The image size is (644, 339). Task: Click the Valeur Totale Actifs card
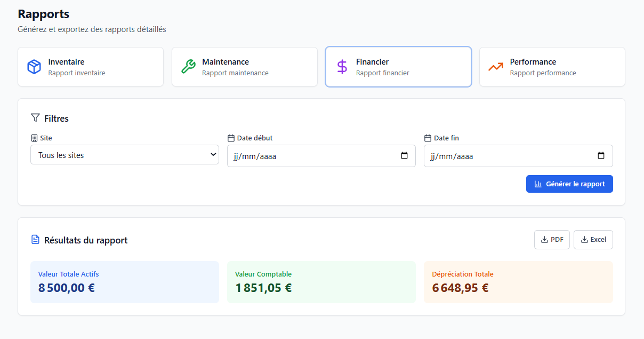click(x=124, y=282)
